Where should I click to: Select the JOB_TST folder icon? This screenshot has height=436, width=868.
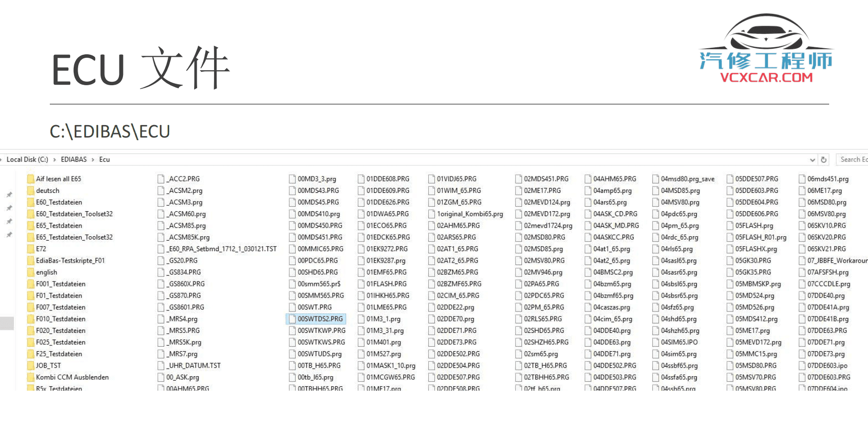(x=30, y=366)
